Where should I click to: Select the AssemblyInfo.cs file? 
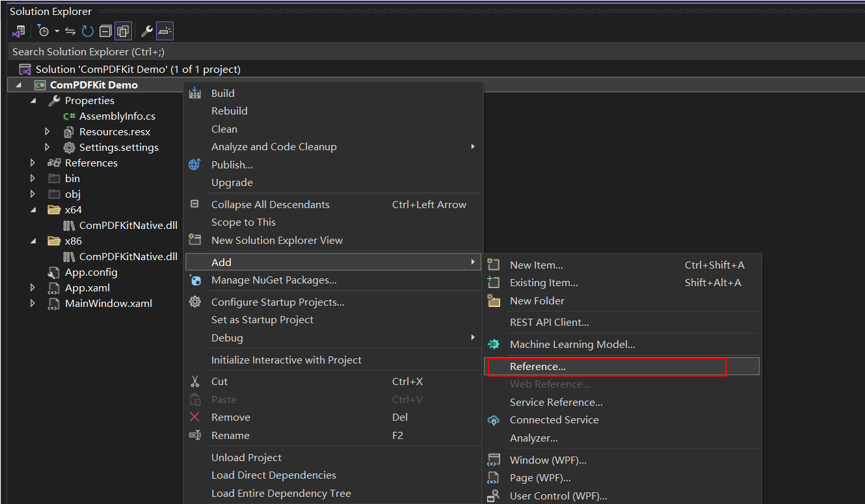point(117,116)
